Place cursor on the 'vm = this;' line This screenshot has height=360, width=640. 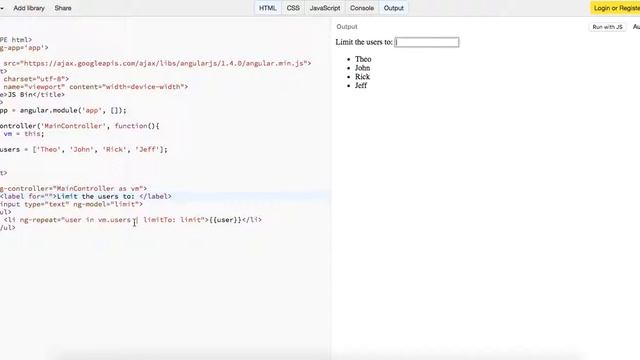[24, 134]
